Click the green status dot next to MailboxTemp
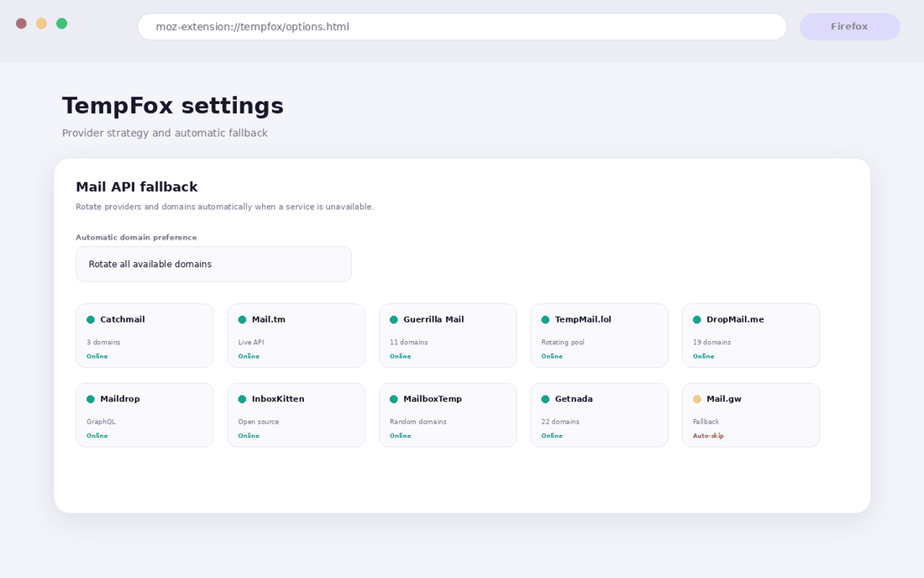 pos(394,399)
